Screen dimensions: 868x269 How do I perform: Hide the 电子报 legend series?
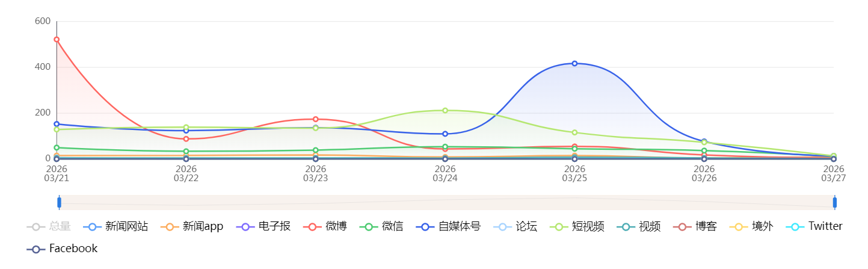264,227
